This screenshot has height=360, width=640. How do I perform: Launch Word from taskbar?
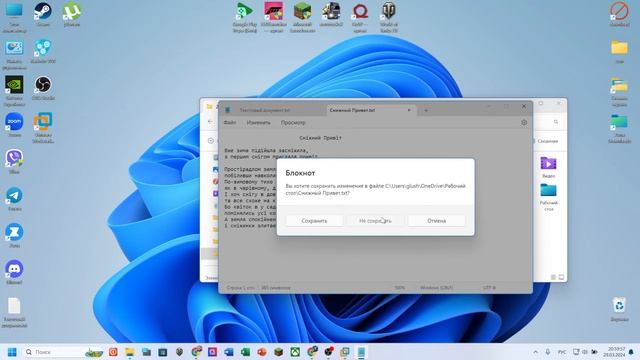(229, 352)
